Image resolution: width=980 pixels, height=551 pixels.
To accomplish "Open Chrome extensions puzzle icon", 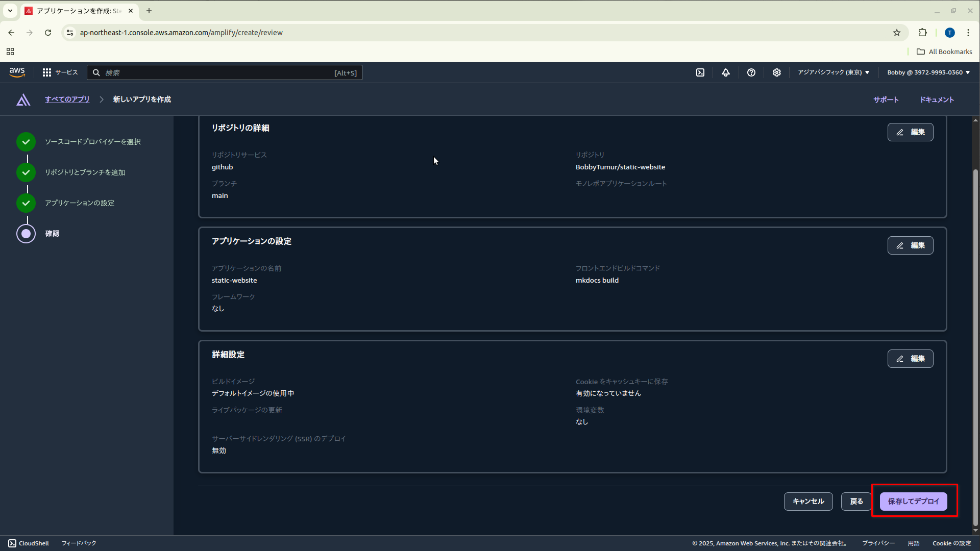I will coord(922,33).
